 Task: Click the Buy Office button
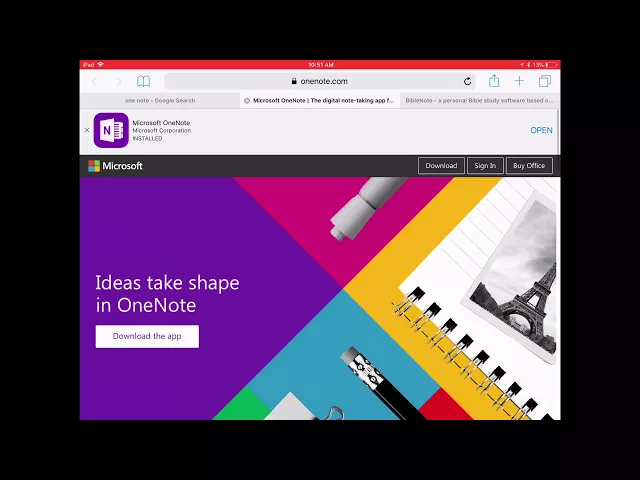click(529, 166)
